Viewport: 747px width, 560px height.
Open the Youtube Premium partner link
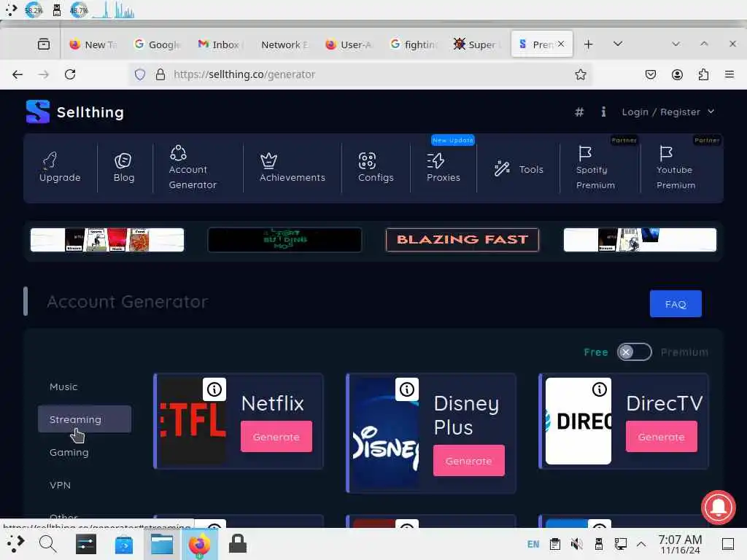pyautogui.click(x=676, y=168)
